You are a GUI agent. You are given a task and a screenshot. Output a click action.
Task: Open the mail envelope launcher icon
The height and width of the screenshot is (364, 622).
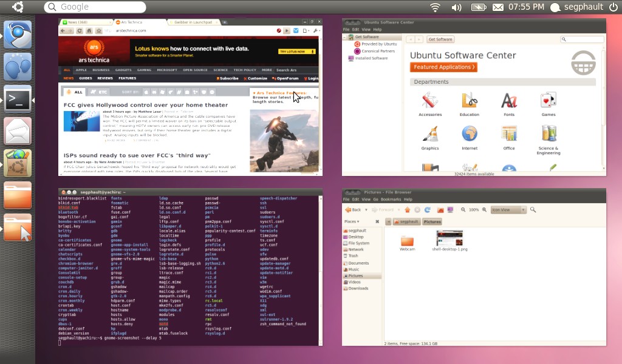pos(18,131)
